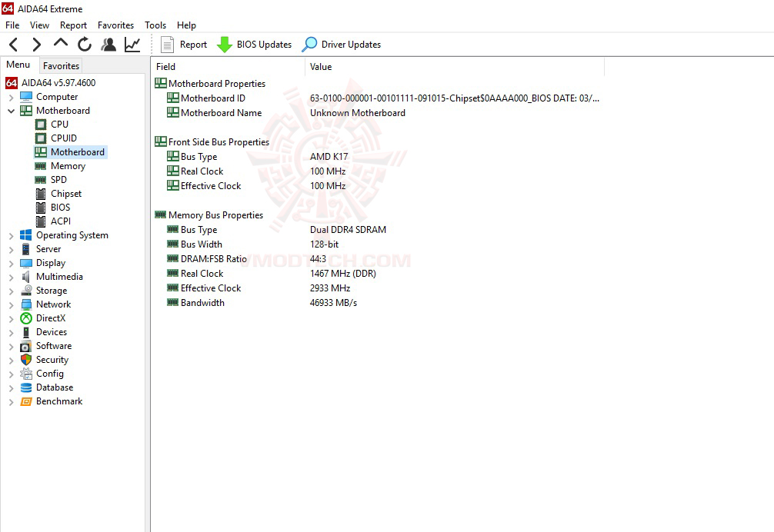774x532 pixels.
Task: Select the Motherboard ID row
Action: (212, 98)
